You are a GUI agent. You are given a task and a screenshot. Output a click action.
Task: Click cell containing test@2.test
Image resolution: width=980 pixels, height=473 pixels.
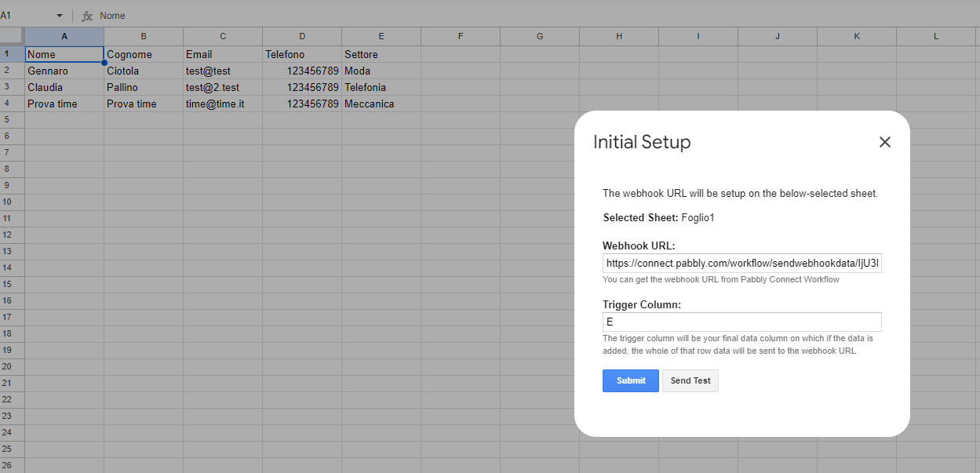[223, 87]
